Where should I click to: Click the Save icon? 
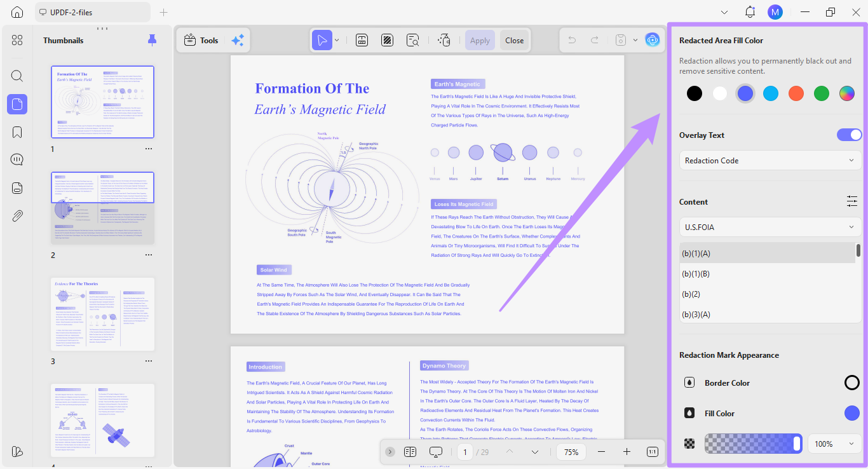pos(621,40)
